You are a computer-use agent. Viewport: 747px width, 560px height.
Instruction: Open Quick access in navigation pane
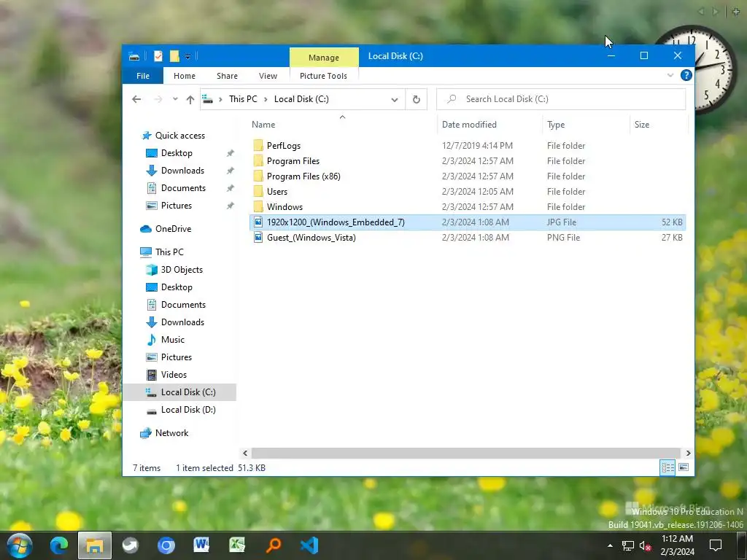(180, 136)
